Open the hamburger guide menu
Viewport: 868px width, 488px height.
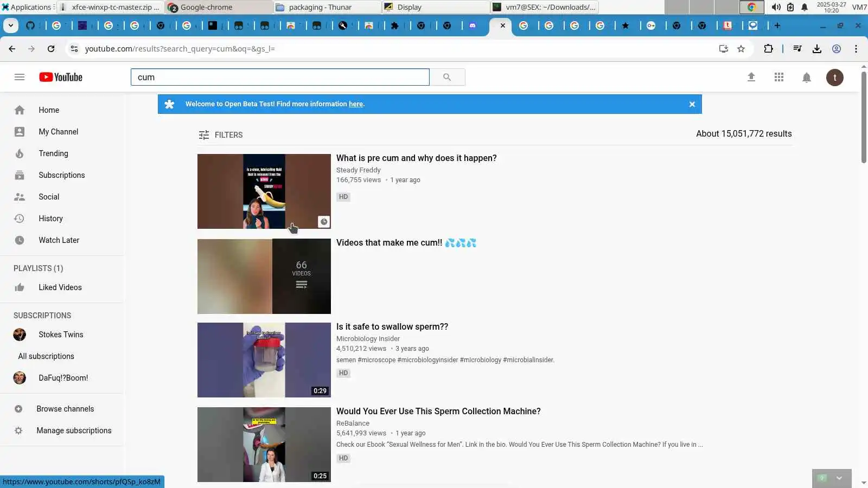(x=20, y=77)
